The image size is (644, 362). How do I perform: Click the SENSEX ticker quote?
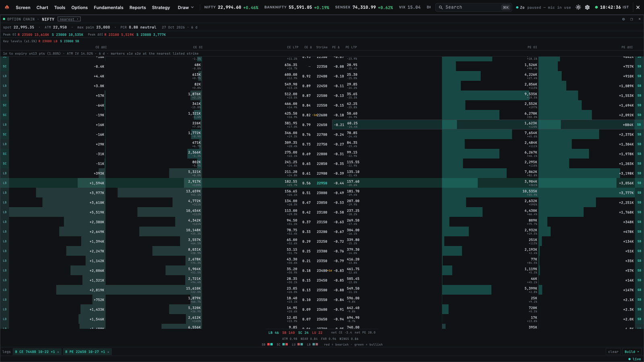364,7
